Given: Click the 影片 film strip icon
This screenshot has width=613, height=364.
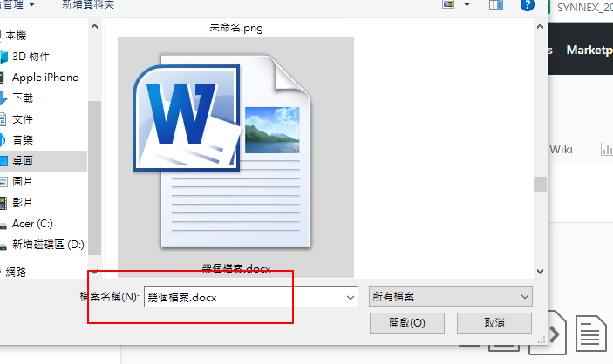Looking at the screenshot, I should 3,203.
